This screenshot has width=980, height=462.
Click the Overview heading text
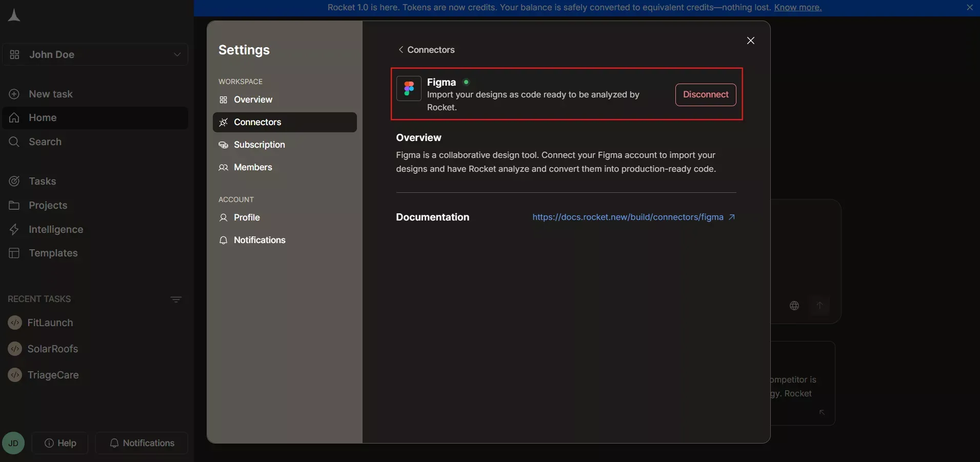click(x=418, y=137)
